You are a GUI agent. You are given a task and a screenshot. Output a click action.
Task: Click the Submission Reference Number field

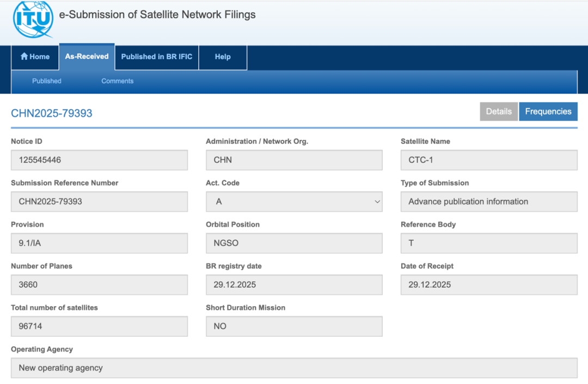[x=99, y=202]
